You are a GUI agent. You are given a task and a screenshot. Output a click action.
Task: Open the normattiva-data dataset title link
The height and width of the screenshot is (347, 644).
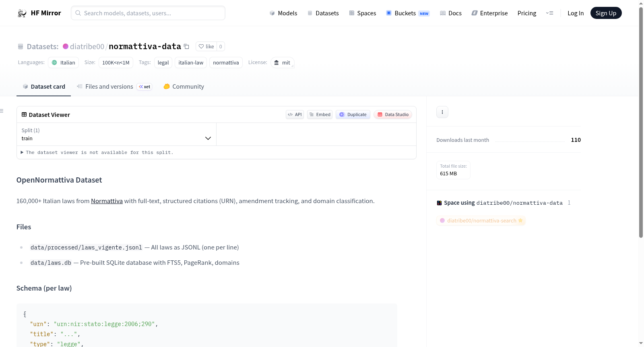(145, 46)
